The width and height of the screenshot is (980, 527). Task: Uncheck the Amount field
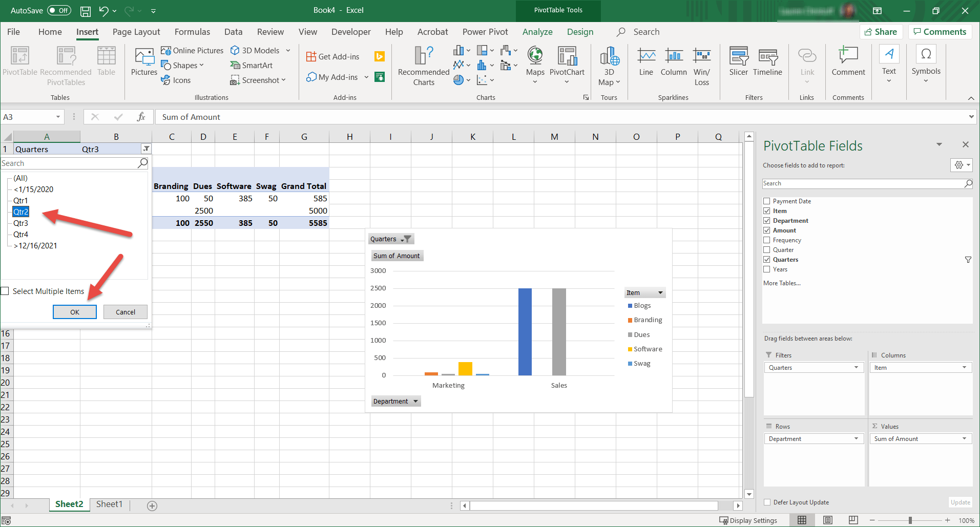[x=767, y=230]
